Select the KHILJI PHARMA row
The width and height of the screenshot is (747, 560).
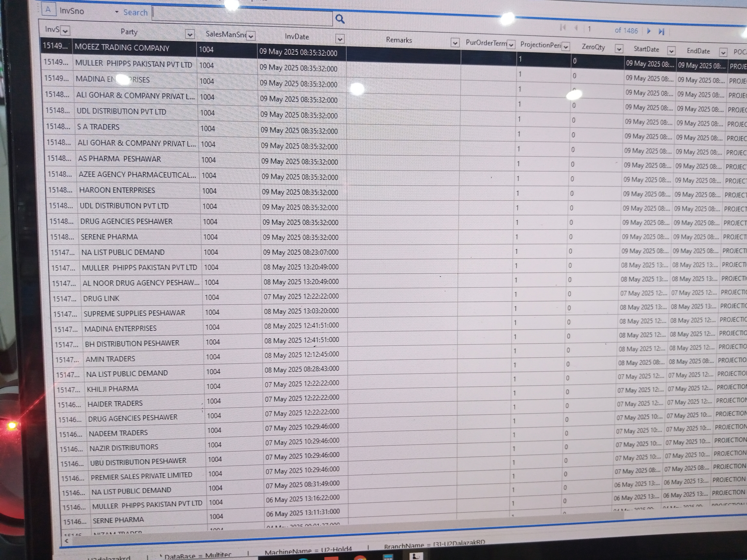tap(113, 389)
